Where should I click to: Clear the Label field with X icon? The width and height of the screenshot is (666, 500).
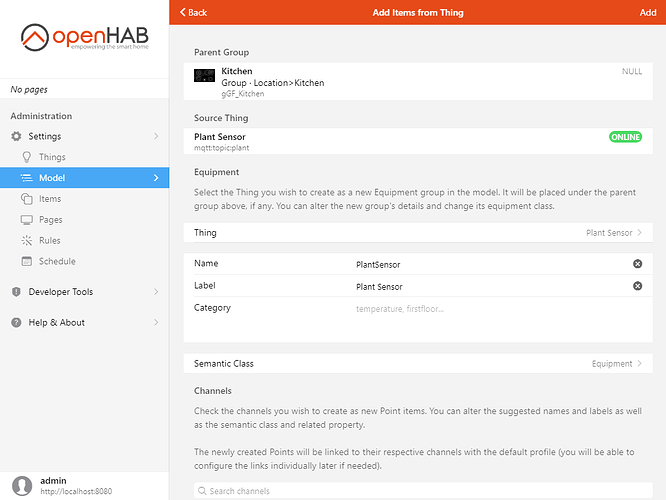(x=637, y=286)
